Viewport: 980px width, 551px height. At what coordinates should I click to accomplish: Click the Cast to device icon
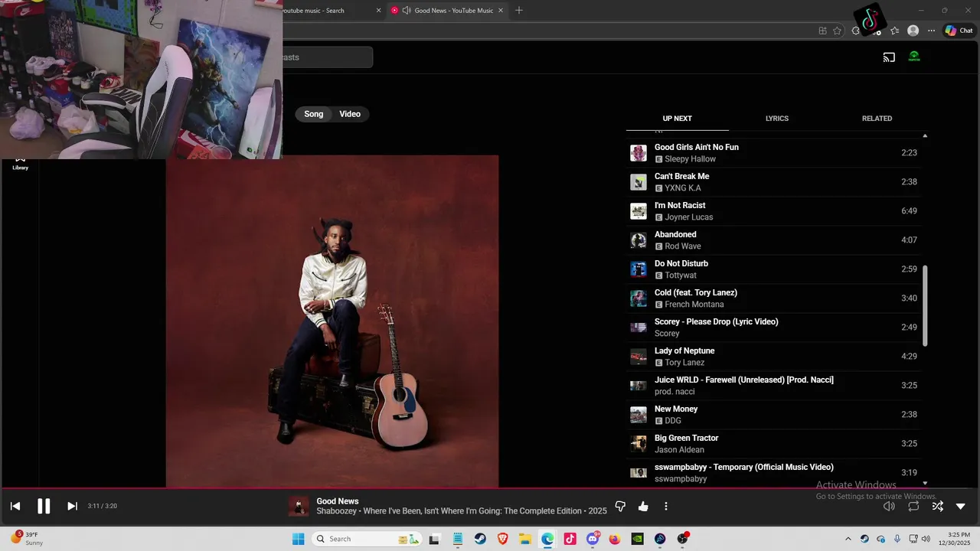889,57
